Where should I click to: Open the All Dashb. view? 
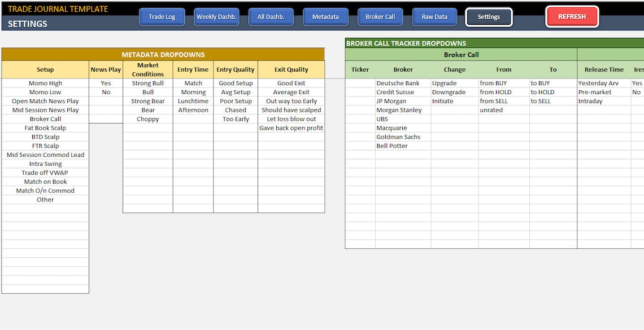271,17
